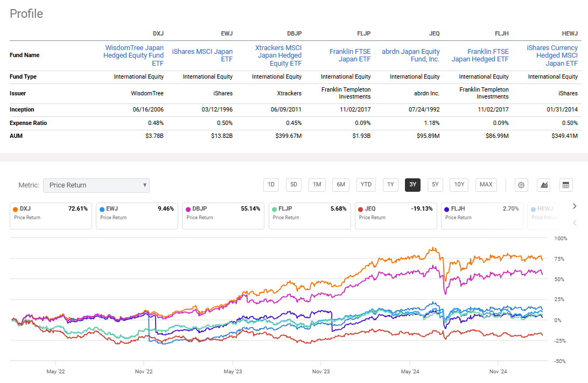The width and height of the screenshot is (588, 383).
Task: Switch to the MAX time range
Action: click(x=486, y=184)
